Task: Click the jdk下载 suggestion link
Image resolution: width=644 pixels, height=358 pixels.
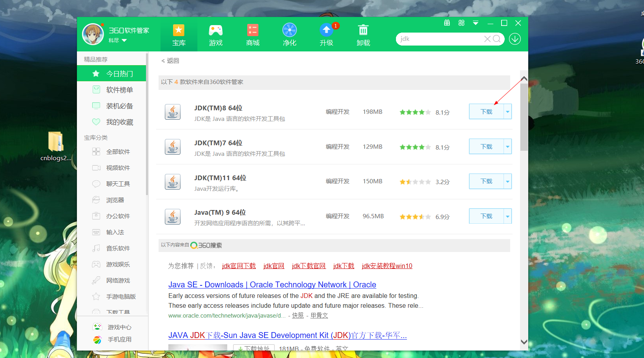Action: pos(344,266)
